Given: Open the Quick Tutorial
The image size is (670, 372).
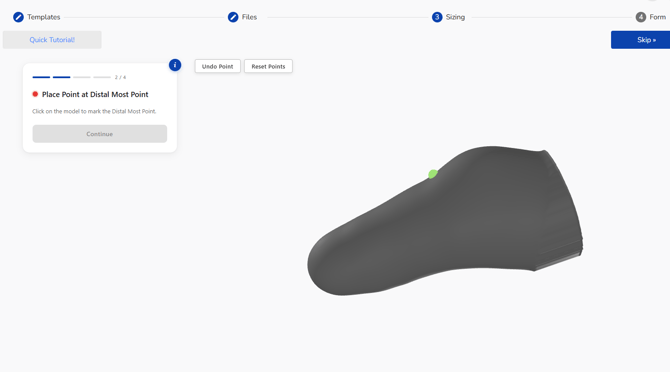Looking at the screenshot, I should (52, 40).
